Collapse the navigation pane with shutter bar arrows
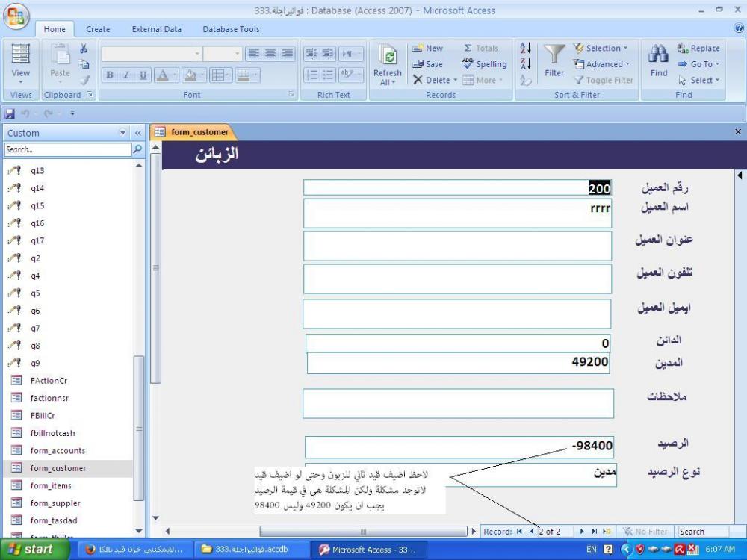 click(x=138, y=133)
